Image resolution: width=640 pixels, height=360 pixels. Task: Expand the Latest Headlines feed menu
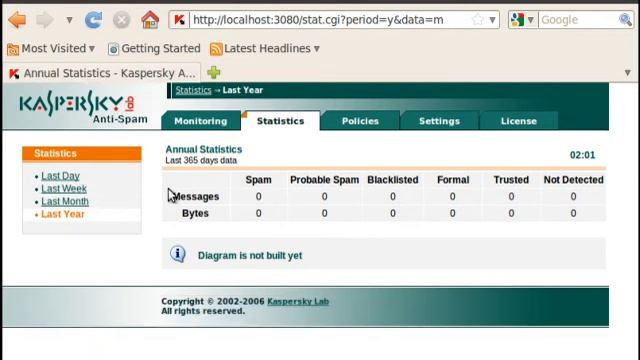[x=264, y=49]
